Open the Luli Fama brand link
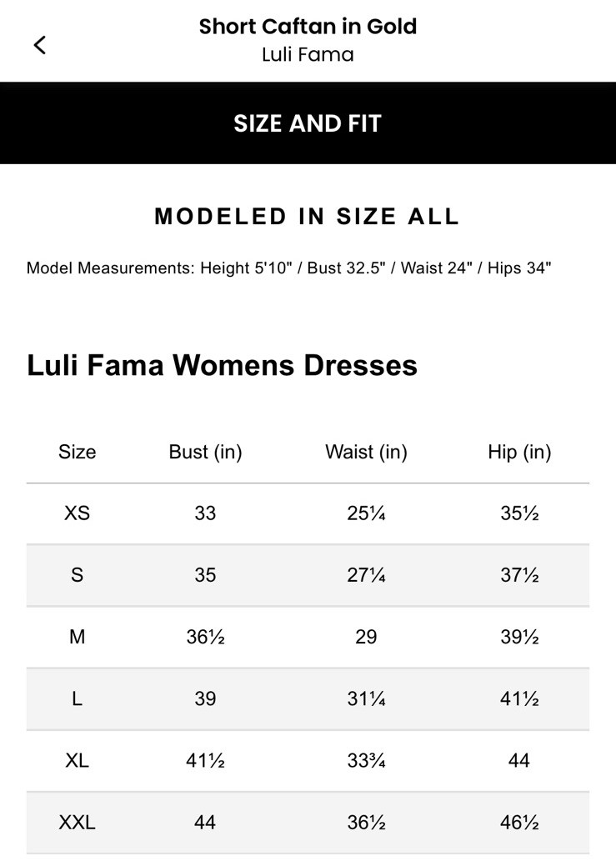616x861 pixels. tap(308, 55)
